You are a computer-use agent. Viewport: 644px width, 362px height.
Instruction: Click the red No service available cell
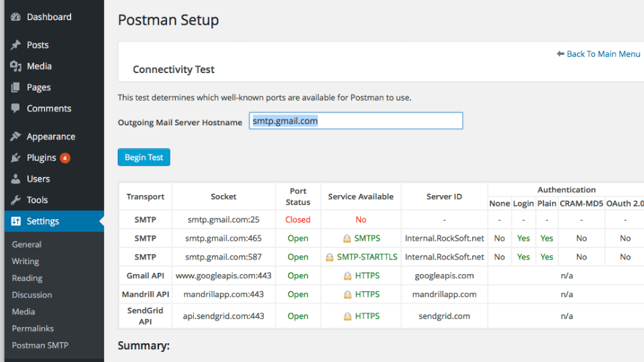[361, 220]
